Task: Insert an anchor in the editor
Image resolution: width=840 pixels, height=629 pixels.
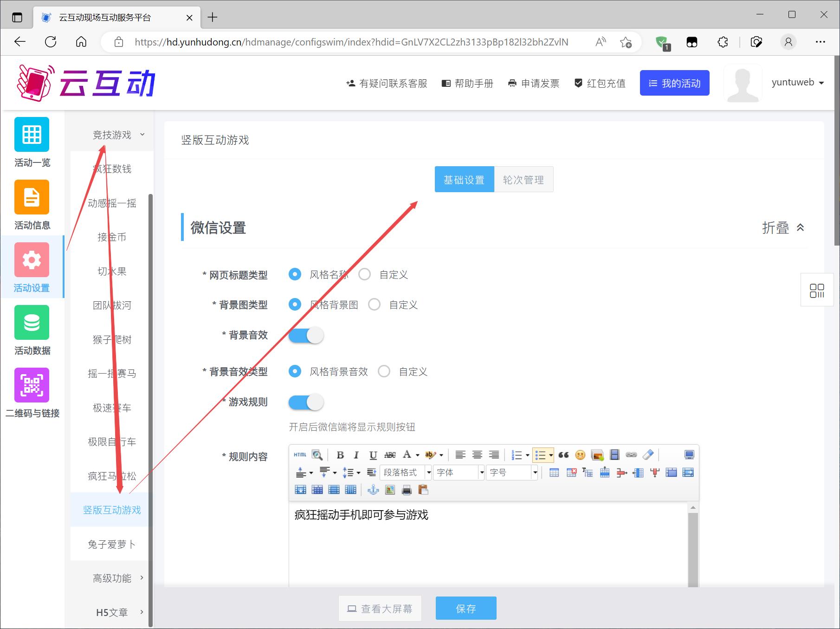Action: click(373, 490)
